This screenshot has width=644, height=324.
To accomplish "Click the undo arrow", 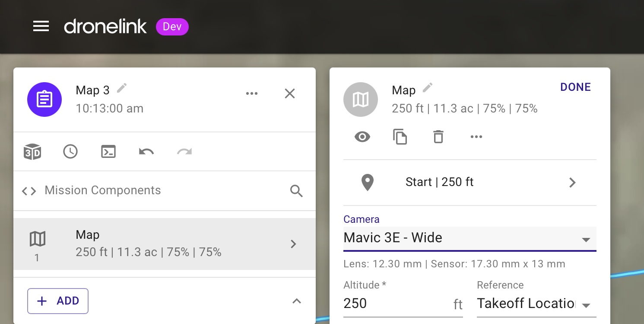I will point(146,152).
